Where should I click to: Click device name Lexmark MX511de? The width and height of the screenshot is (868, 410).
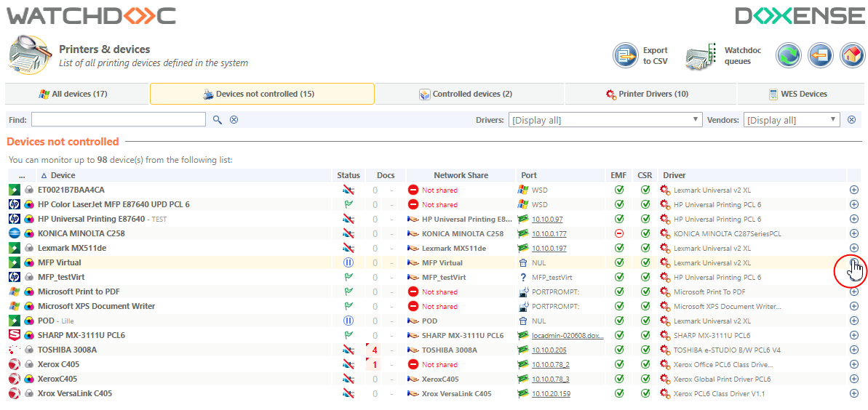(x=73, y=248)
